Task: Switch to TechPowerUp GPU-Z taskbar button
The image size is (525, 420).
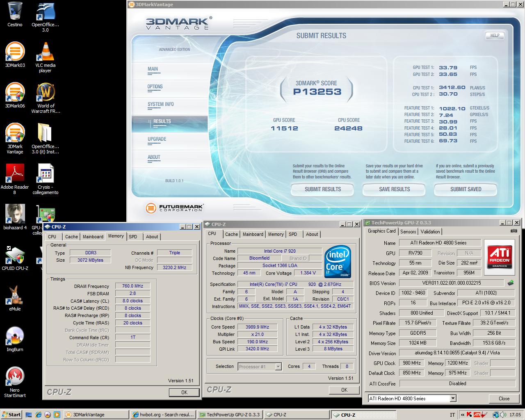Action: click(x=229, y=415)
